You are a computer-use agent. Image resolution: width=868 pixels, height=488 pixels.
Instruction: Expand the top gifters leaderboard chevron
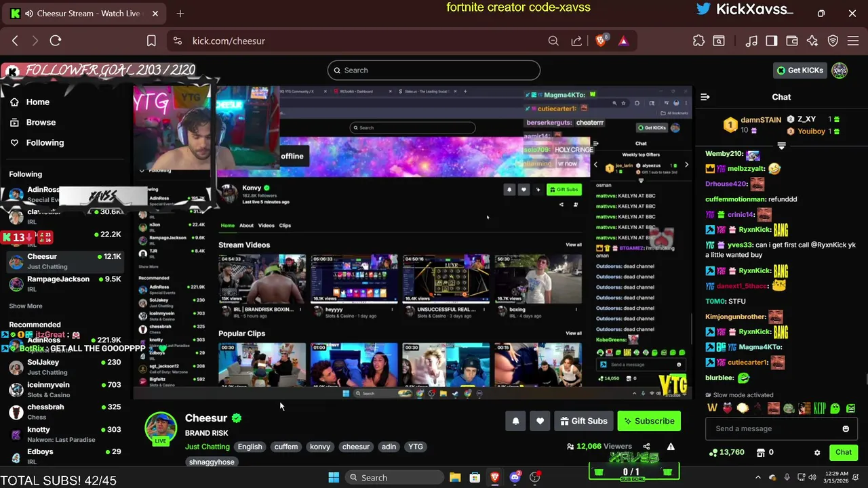(781, 146)
